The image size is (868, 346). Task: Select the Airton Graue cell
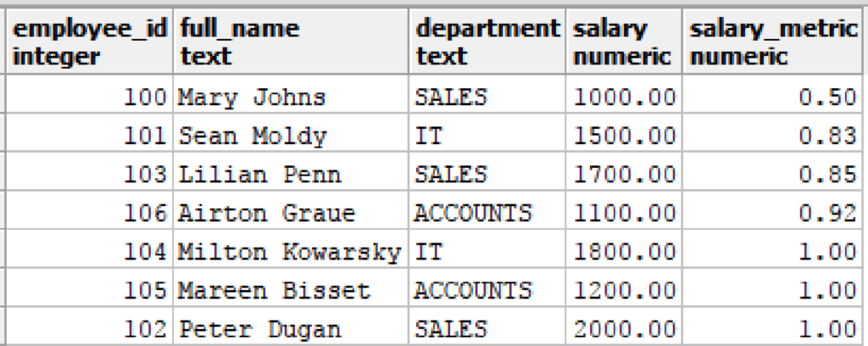pos(291,210)
